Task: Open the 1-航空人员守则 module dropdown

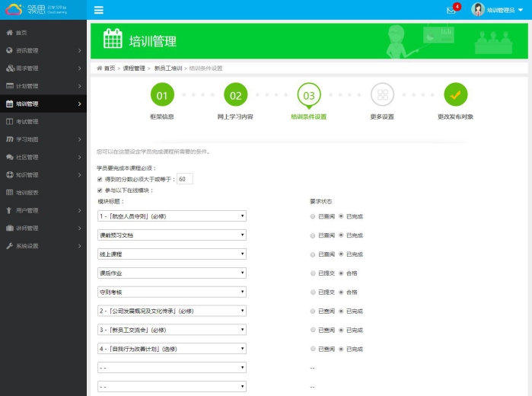Action: pos(172,216)
